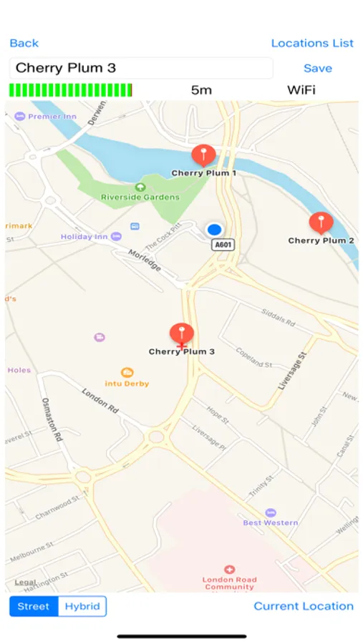Tap the green accuracy signal bar
The height and width of the screenshot is (644, 363).
pyautogui.click(x=71, y=90)
